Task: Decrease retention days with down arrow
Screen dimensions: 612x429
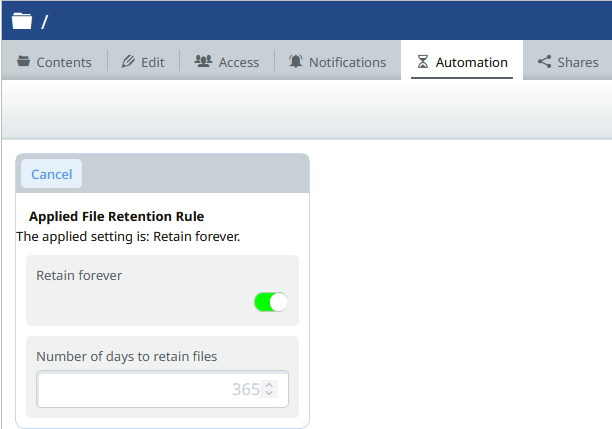Action: coord(269,394)
